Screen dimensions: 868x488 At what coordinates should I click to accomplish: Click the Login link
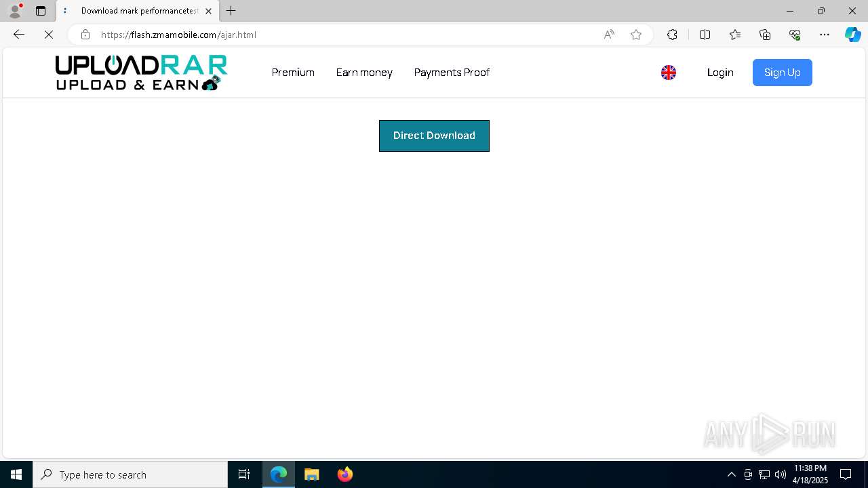pyautogui.click(x=720, y=73)
